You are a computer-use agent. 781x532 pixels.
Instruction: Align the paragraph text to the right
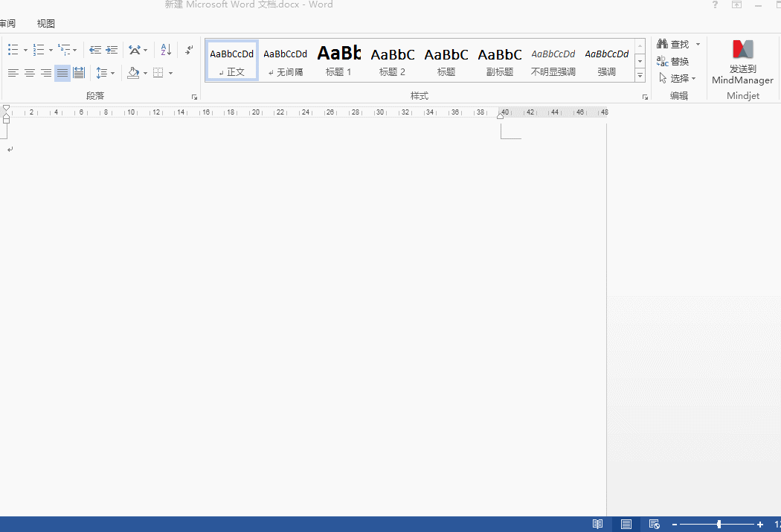[x=46, y=73]
